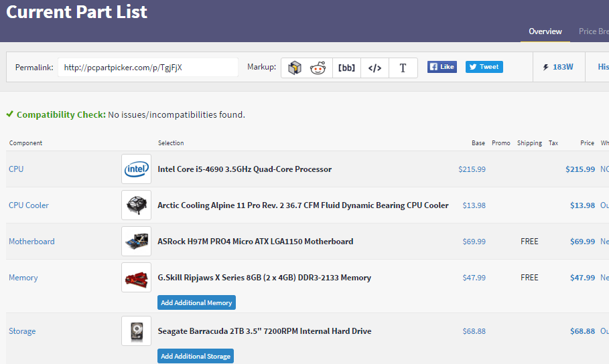The width and height of the screenshot is (609, 364).
Task: Click the bold memory final price $47.99
Action: click(x=583, y=278)
